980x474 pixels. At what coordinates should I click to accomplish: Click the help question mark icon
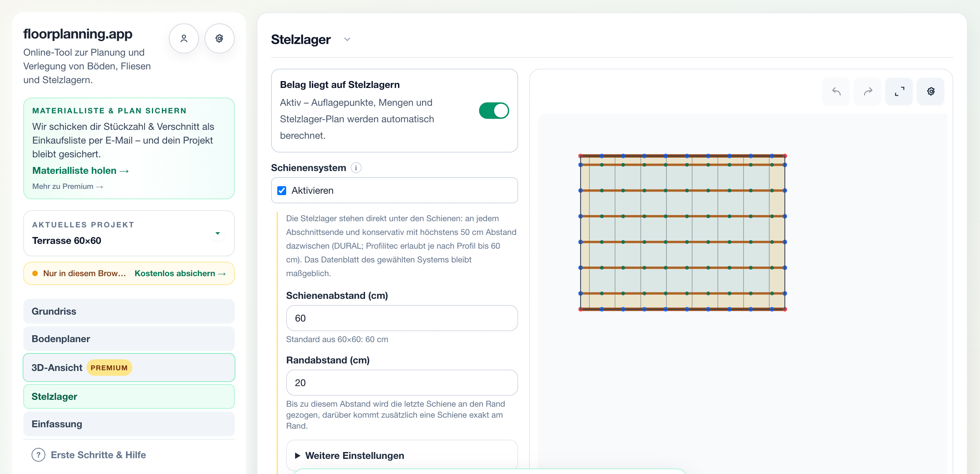[x=38, y=455]
